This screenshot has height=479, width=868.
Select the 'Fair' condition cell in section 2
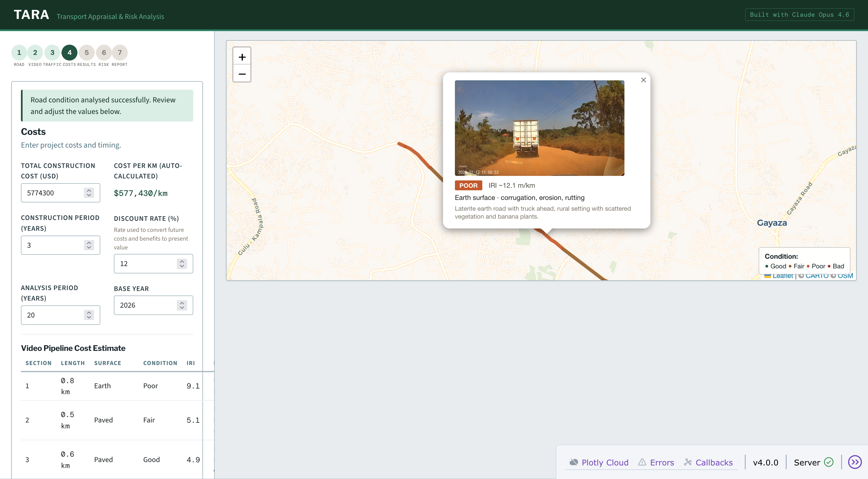point(149,420)
